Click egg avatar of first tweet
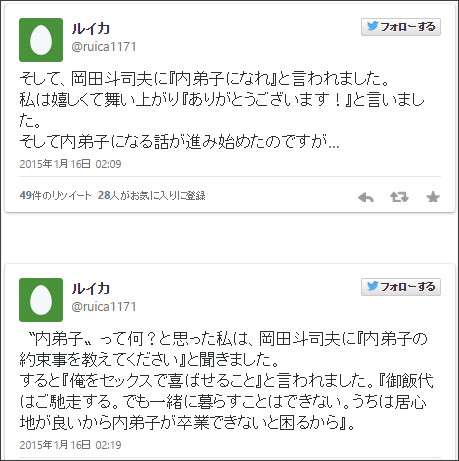 [x=41, y=40]
